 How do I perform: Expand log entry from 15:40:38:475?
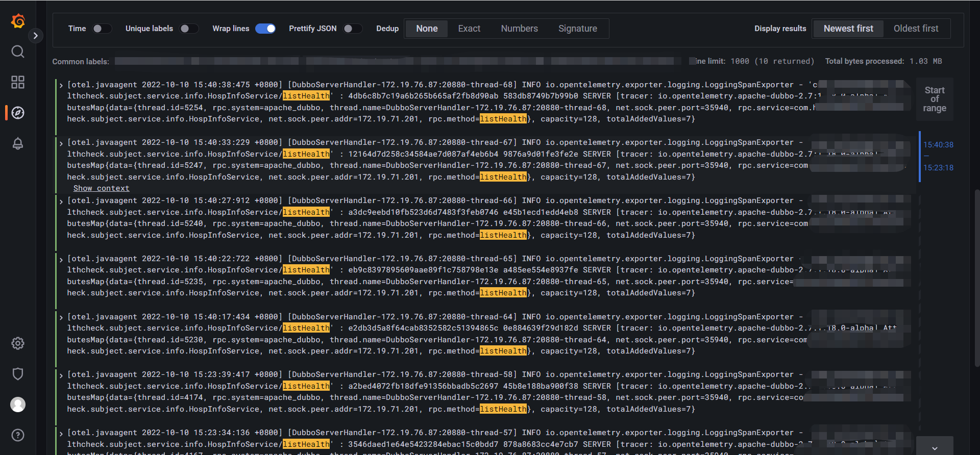61,85
